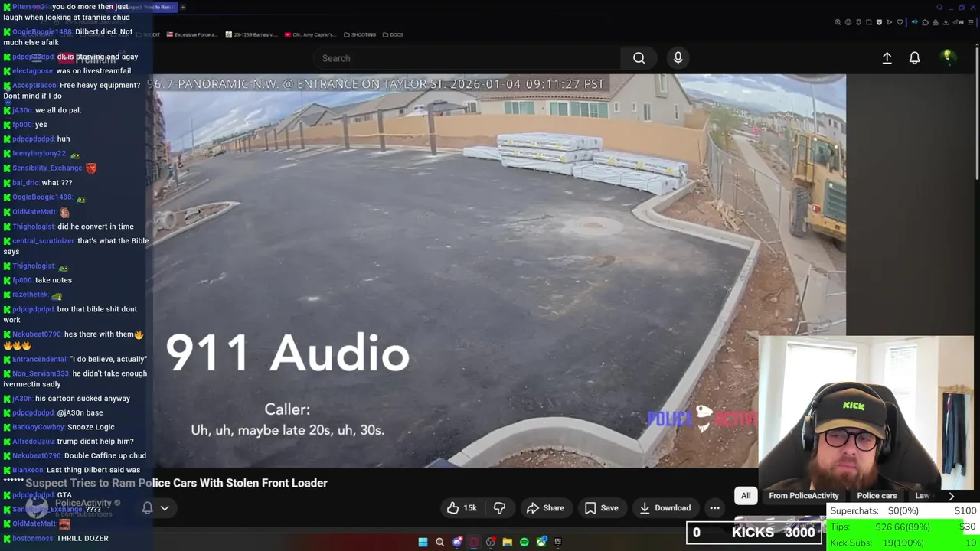This screenshot has height=551, width=980.
Task: Open more actions ellipsis menu
Action: (714, 508)
